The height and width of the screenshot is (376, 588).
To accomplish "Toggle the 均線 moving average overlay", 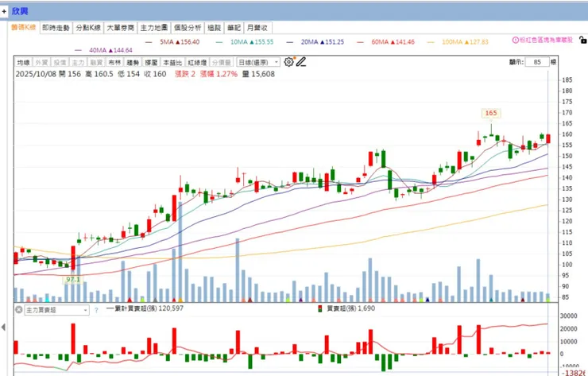I will coord(24,62).
